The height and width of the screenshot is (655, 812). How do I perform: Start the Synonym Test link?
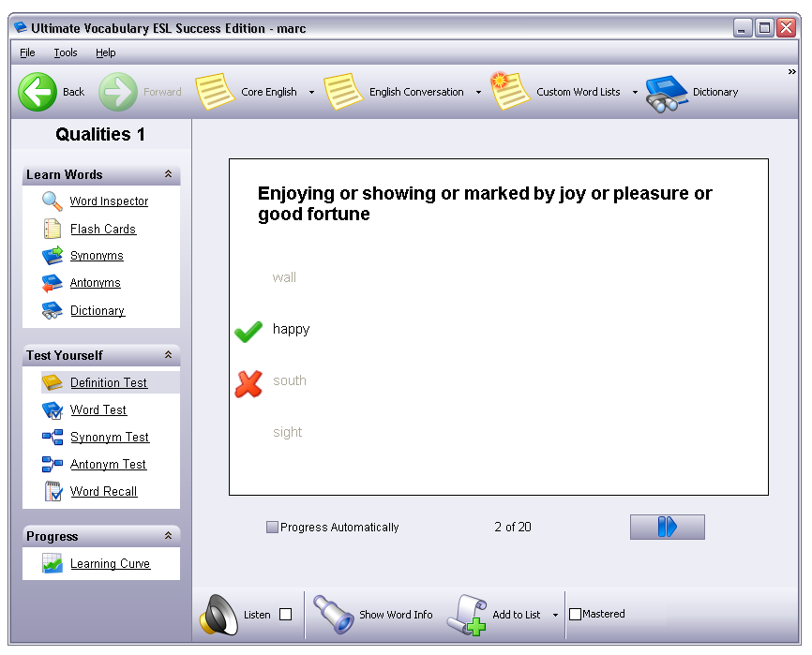click(110, 438)
